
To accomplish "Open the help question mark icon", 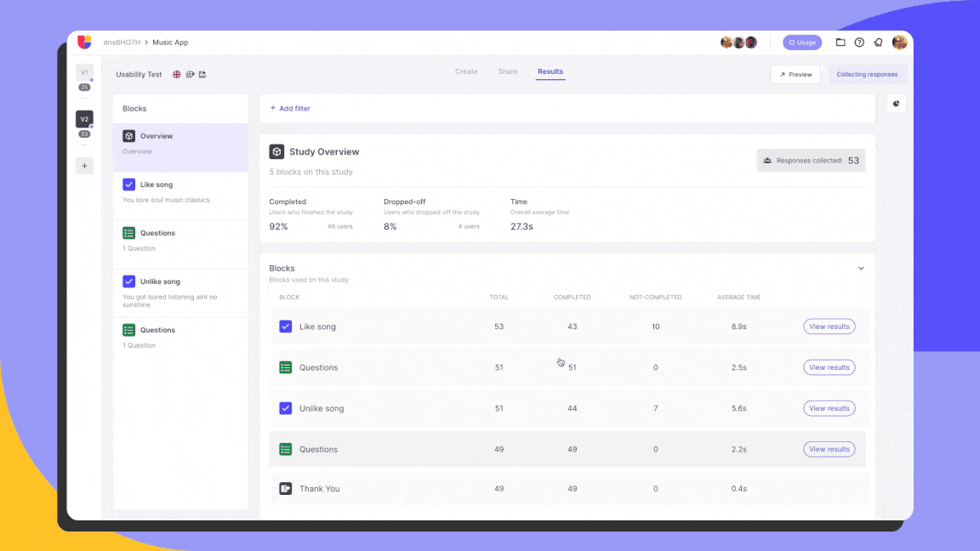I will point(859,43).
